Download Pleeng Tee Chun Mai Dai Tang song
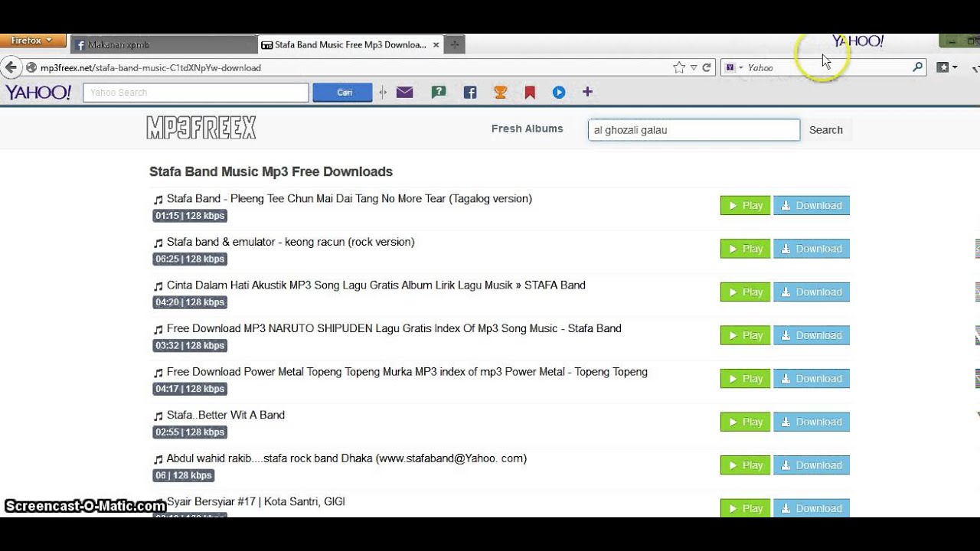This screenshot has height=551, width=980. tap(812, 205)
